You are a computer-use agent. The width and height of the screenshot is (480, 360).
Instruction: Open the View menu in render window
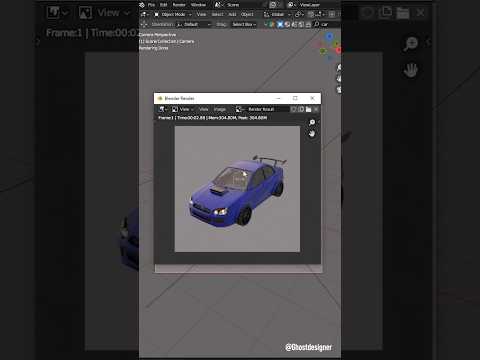click(203, 109)
